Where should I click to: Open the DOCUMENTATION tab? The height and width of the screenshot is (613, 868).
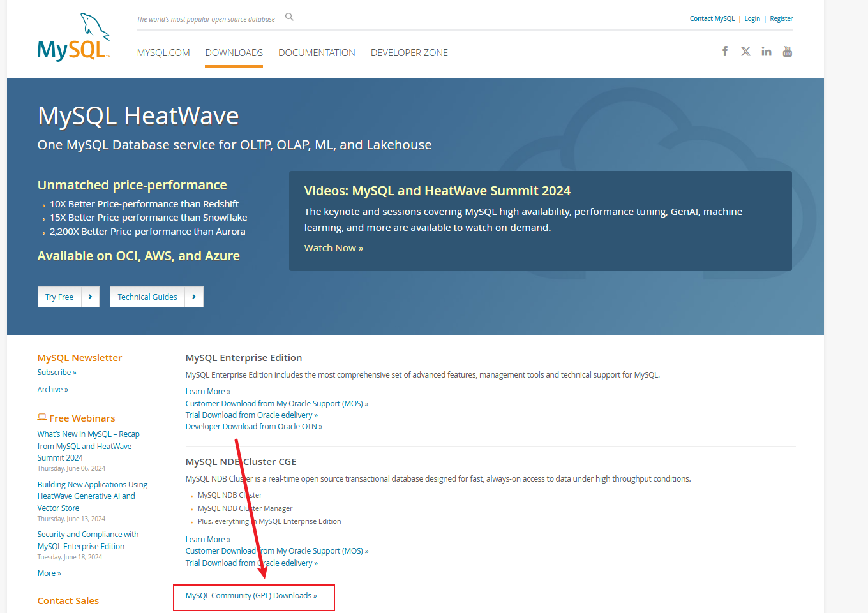click(x=317, y=53)
